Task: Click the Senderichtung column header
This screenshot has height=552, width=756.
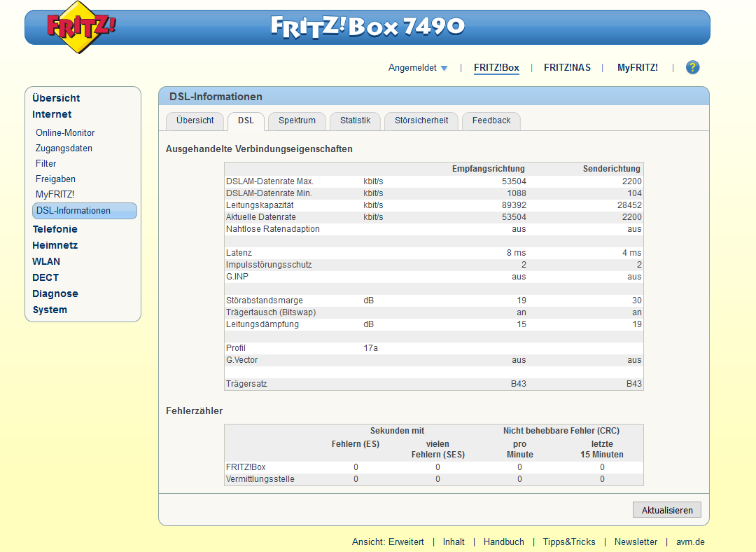Action: point(611,168)
